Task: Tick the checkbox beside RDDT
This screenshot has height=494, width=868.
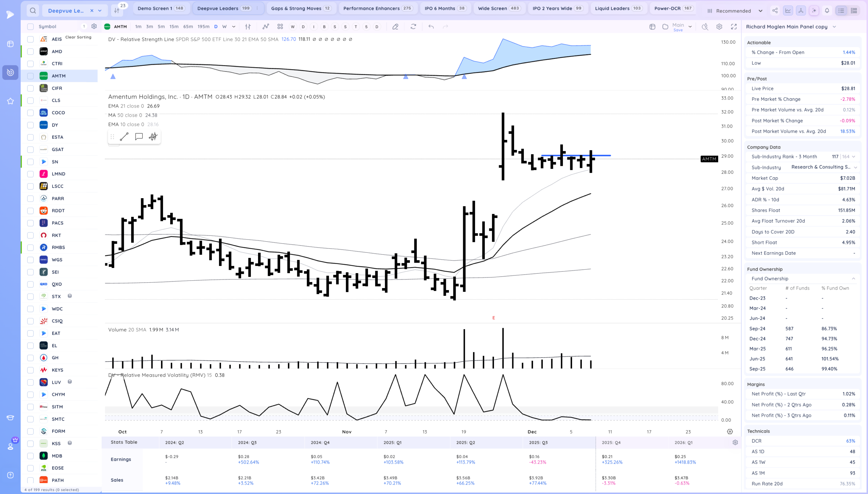Action: [31, 211]
